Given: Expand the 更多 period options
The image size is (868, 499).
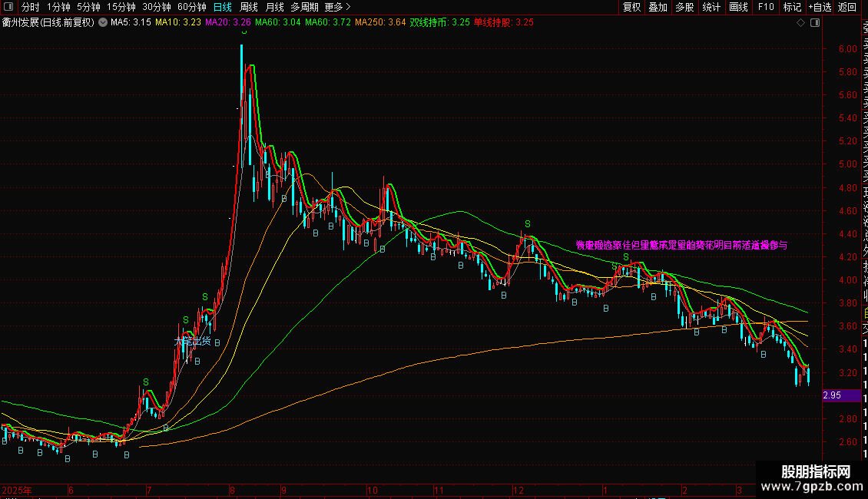Looking at the screenshot, I should click(337, 7).
